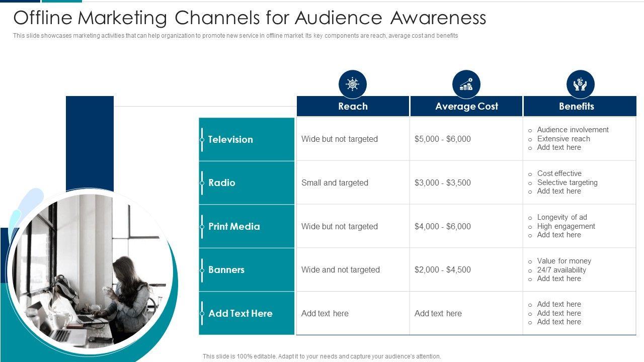Image resolution: width=644 pixels, height=362 pixels.
Task: Click 'Cost effective' bullet
Action: point(559,173)
